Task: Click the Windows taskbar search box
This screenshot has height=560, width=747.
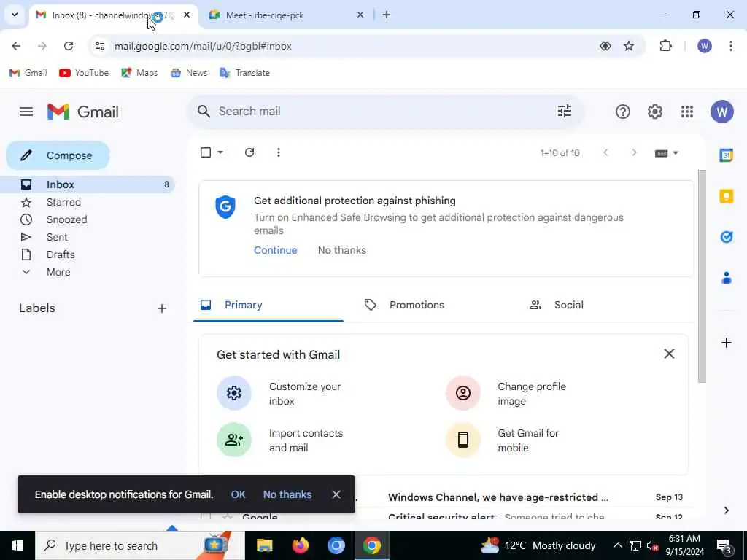Action: coord(140,545)
